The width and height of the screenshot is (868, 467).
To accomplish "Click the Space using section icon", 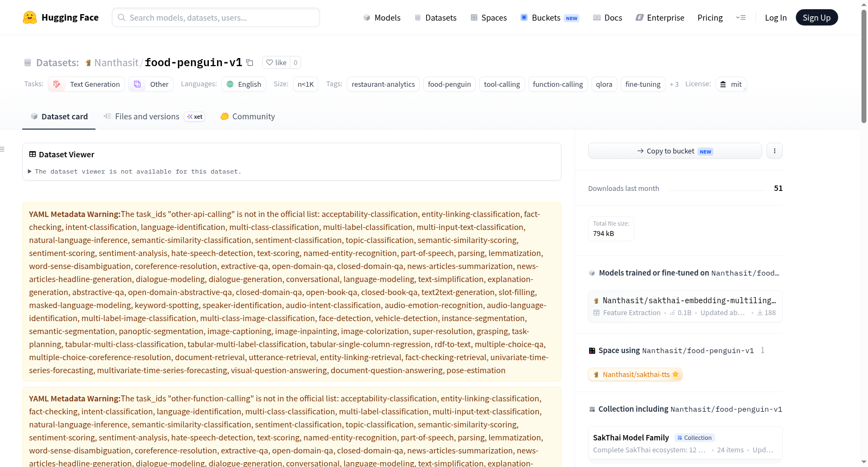I will [592, 350].
